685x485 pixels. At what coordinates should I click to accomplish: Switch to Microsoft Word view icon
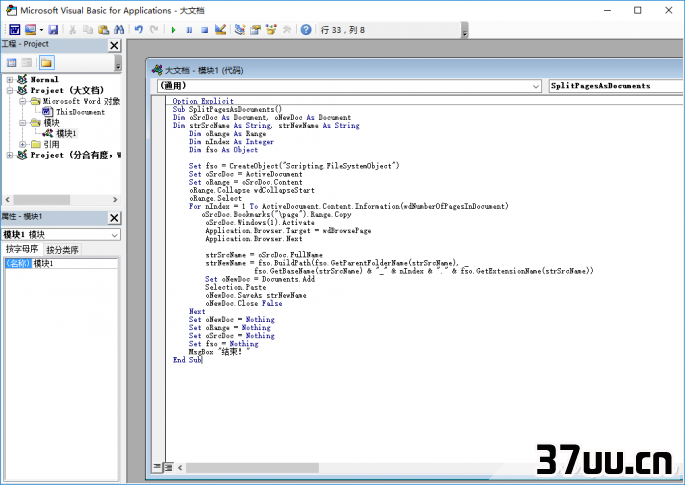click(x=14, y=30)
